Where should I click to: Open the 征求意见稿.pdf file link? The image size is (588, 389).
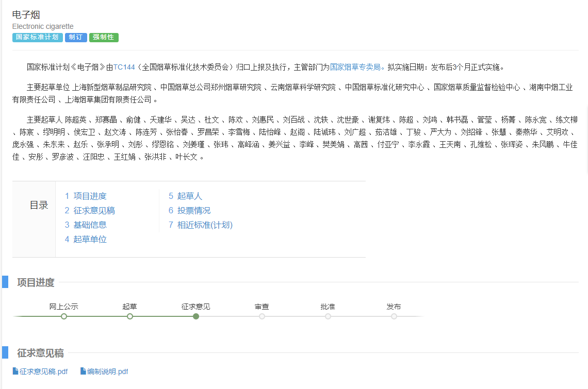(x=43, y=371)
